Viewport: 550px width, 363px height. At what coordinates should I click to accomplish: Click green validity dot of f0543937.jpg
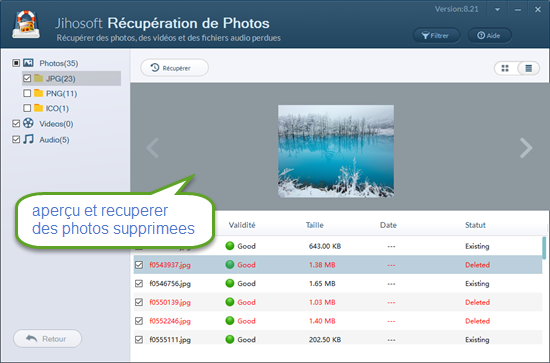click(x=230, y=265)
